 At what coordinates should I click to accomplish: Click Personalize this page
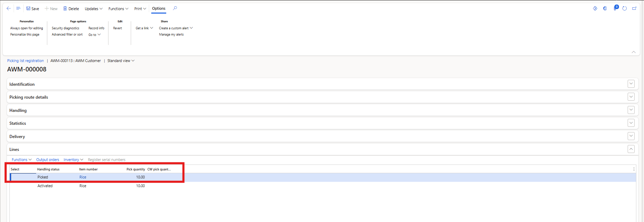25,35
